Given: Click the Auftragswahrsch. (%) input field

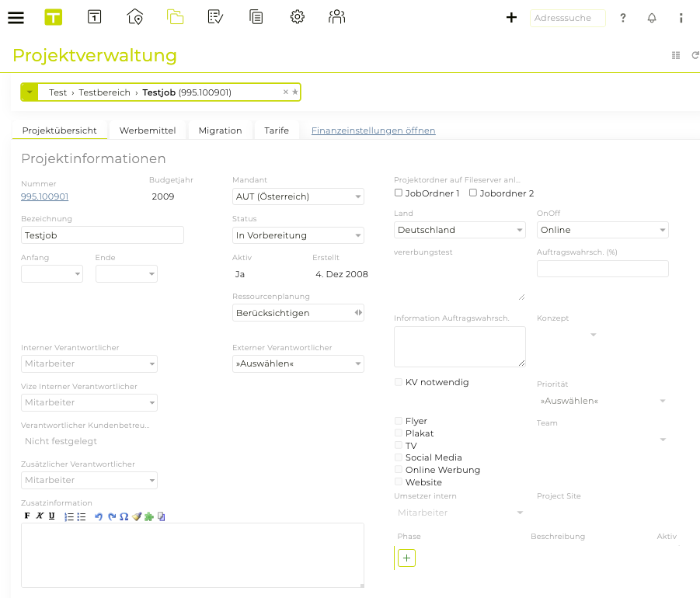Looking at the screenshot, I should point(603,269).
